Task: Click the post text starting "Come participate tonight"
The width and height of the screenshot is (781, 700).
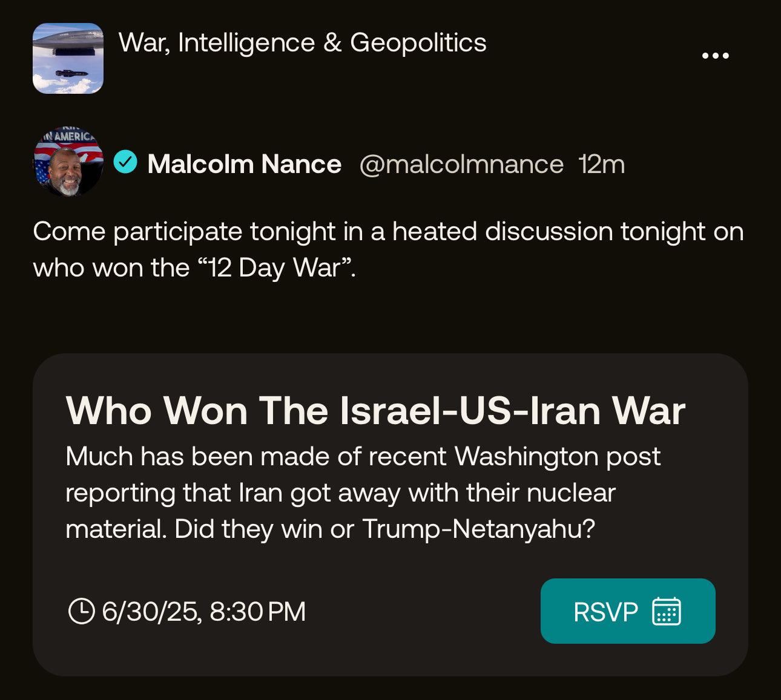Action: pos(387,232)
